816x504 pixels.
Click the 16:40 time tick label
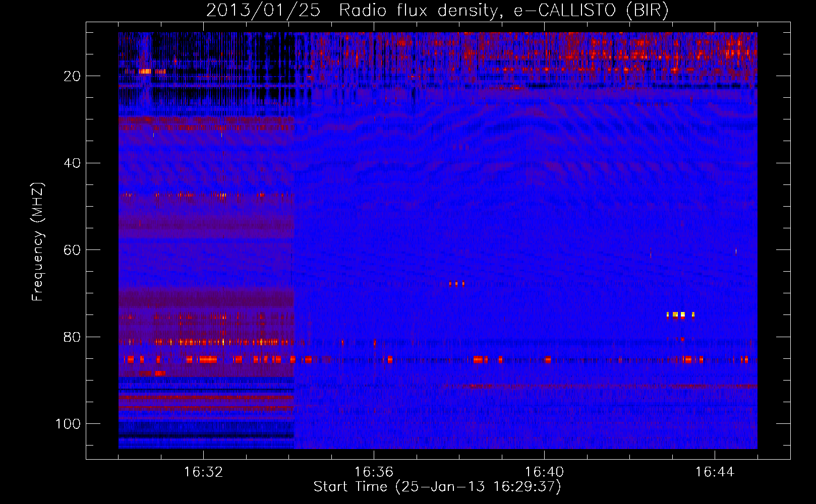click(544, 472)
